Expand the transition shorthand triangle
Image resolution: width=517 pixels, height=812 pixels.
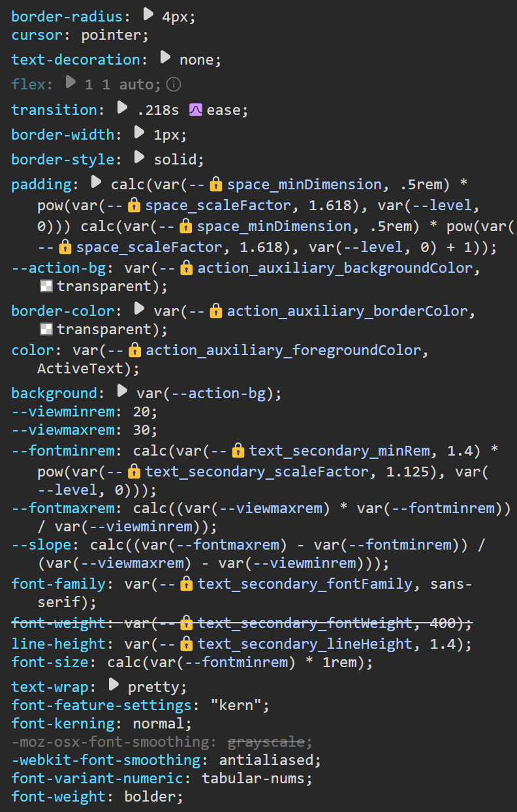(122, 108)
